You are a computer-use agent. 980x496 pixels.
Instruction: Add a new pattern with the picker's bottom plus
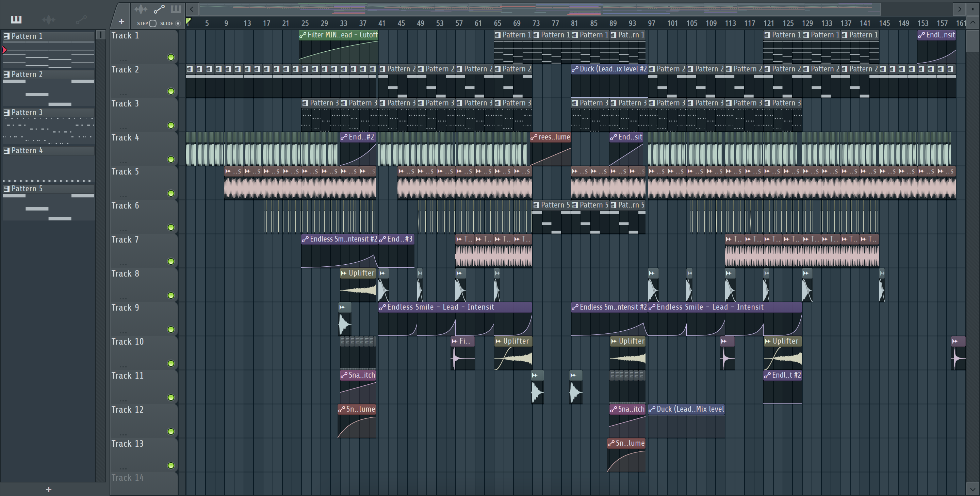[48, 490]
